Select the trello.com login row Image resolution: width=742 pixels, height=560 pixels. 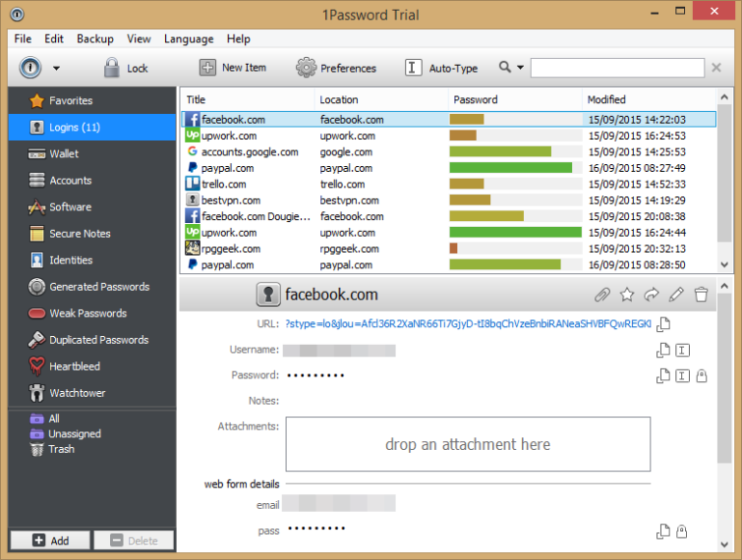pyautogui.click(x=448, y=184)
